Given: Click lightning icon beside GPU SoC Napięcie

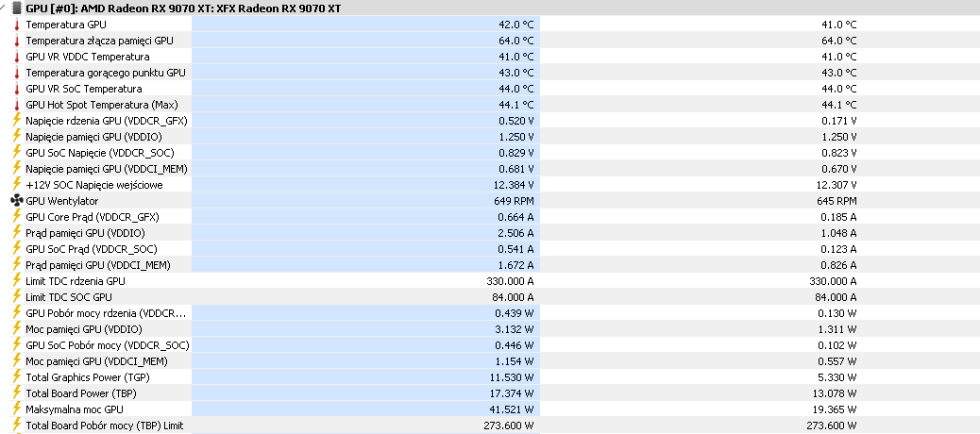Looking at the screenshot, I should (x=16, y=153).
